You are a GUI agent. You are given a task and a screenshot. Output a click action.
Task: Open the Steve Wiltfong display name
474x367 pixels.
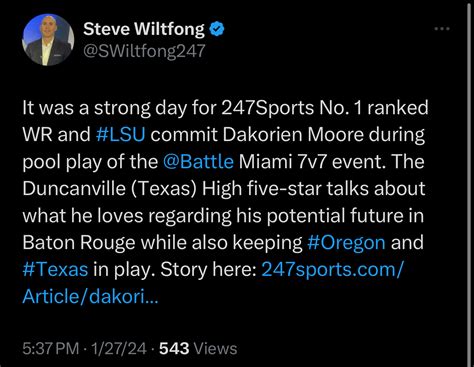[144, 29]
